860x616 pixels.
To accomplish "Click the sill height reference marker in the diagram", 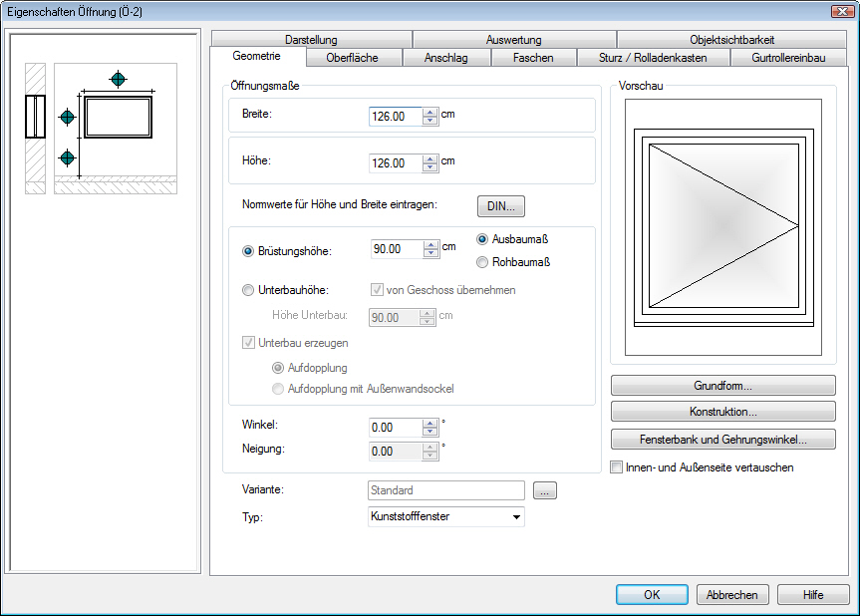I will 68,157.
